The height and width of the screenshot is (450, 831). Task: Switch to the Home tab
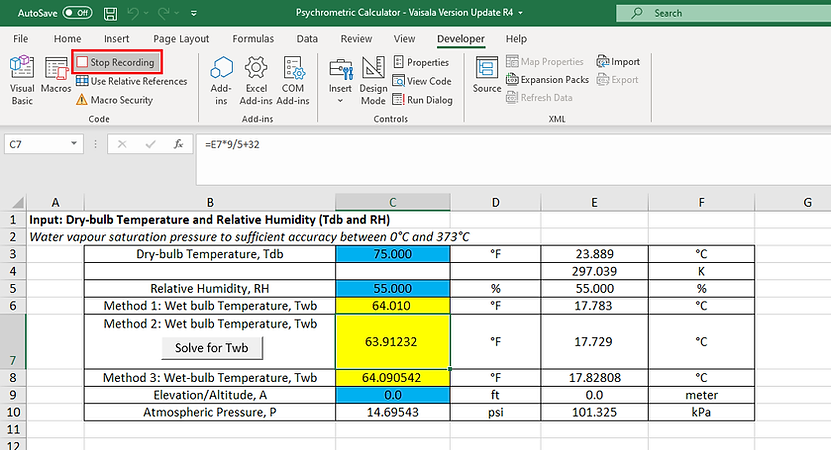[67, 39]
